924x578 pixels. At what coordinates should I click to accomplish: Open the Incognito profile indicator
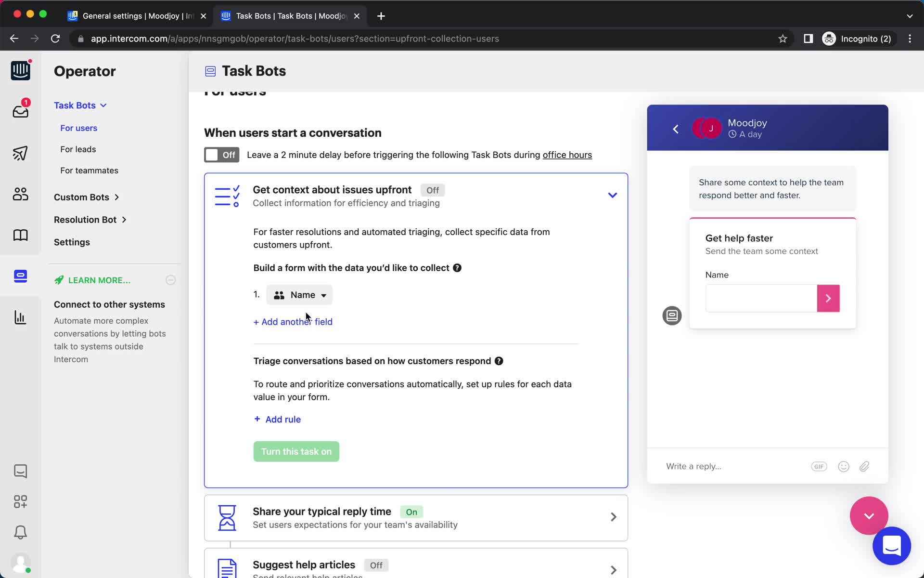(858, 39)
